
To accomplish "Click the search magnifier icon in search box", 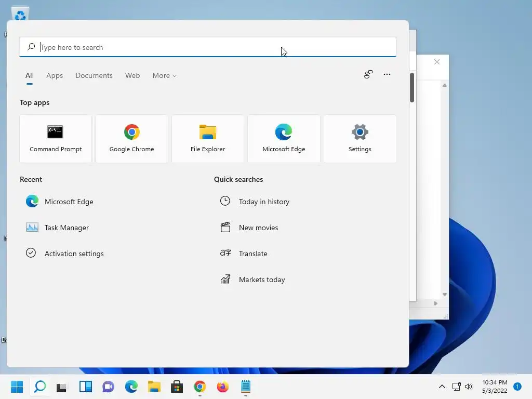I will point(31,47).
